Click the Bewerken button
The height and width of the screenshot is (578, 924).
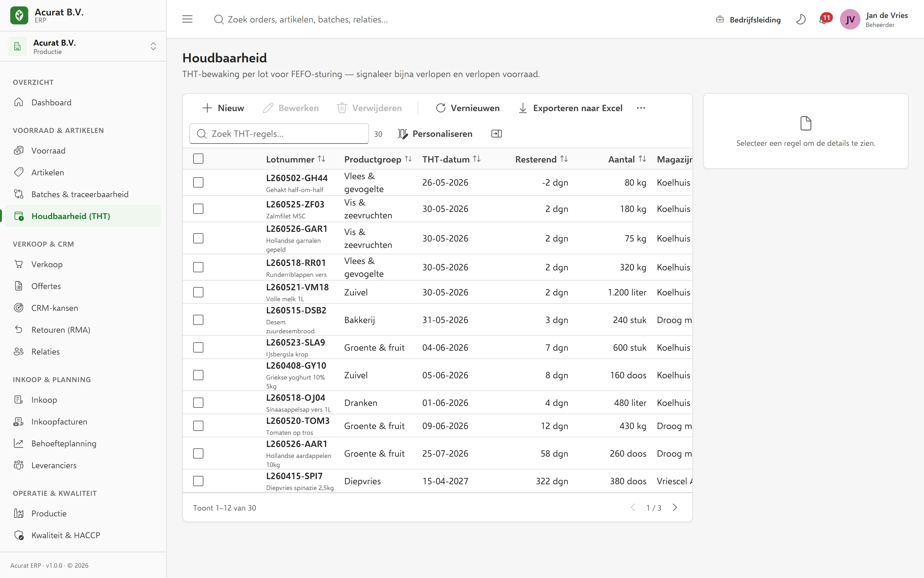pos(291,108)
